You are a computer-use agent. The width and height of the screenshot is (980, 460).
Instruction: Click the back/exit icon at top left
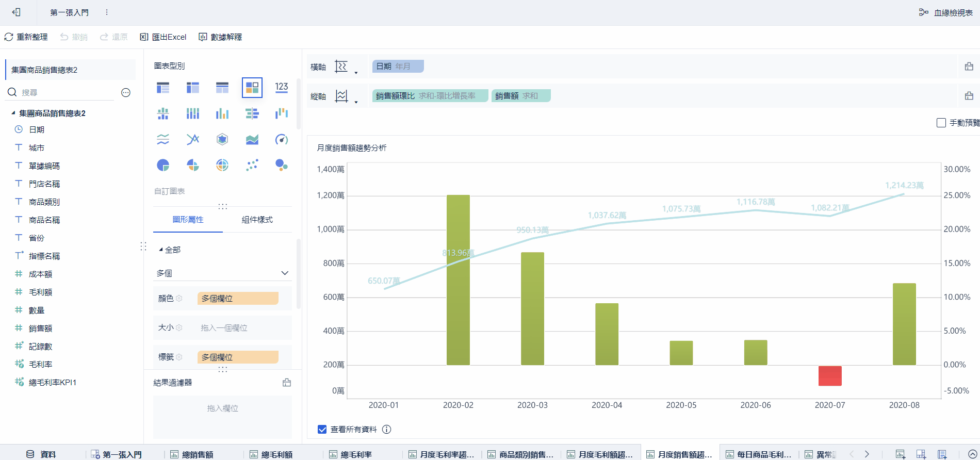pos(17,12)
